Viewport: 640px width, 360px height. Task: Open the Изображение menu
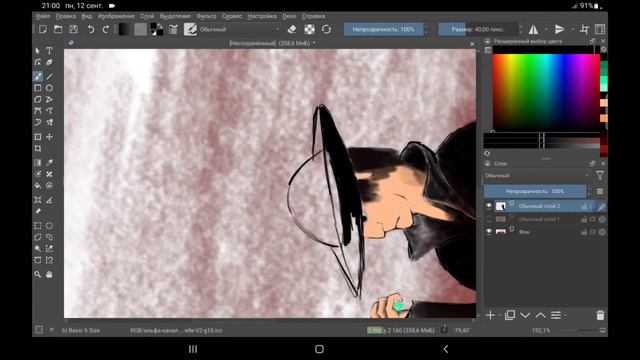point(116,16)
